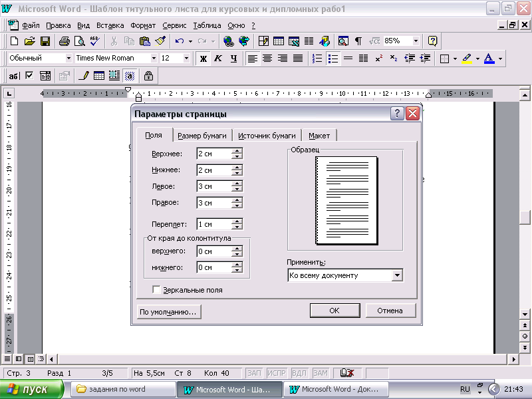This screenshot has height=399, width=532.
Task: Toggle the Document Map icon
Action: point(343,41)
